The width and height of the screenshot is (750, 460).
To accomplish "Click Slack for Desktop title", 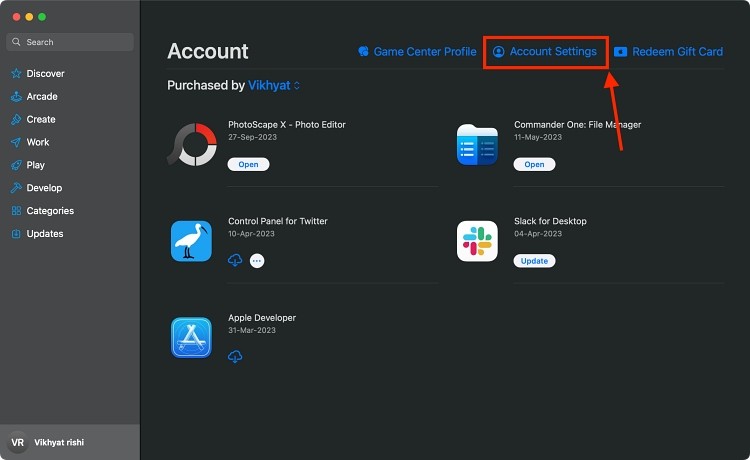I will point(550,221).
